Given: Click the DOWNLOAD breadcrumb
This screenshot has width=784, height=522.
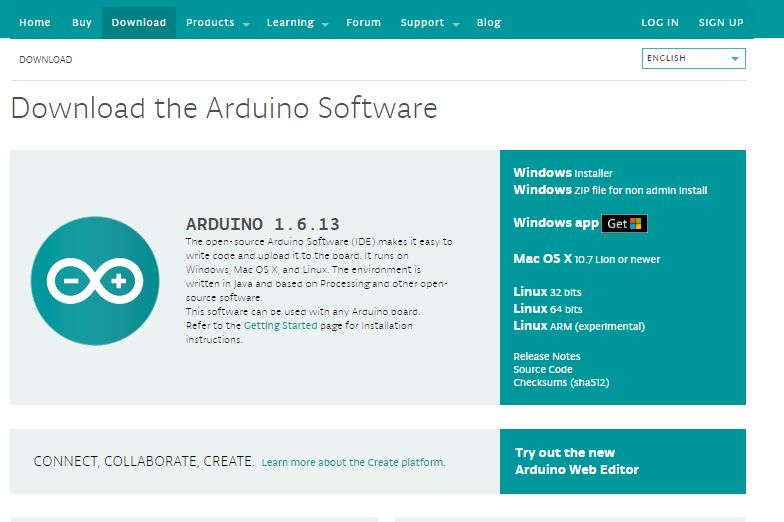Looking at the screenshot, I should tap(46, 60).
